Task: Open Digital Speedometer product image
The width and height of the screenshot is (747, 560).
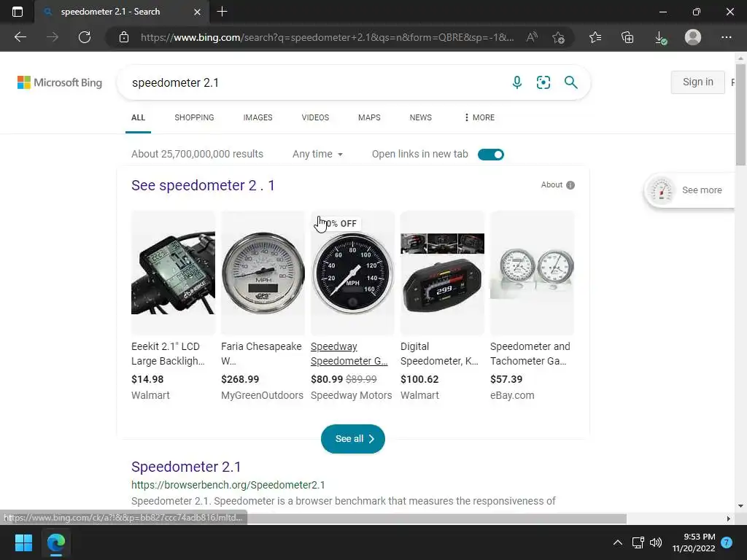Action: click(442, 273)
